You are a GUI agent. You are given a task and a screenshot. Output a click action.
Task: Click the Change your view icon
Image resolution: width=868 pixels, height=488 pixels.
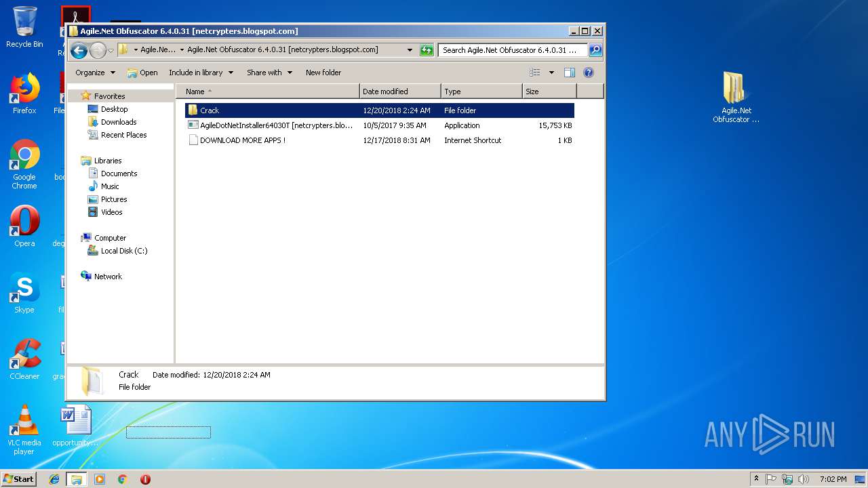(x=535, y=73)
